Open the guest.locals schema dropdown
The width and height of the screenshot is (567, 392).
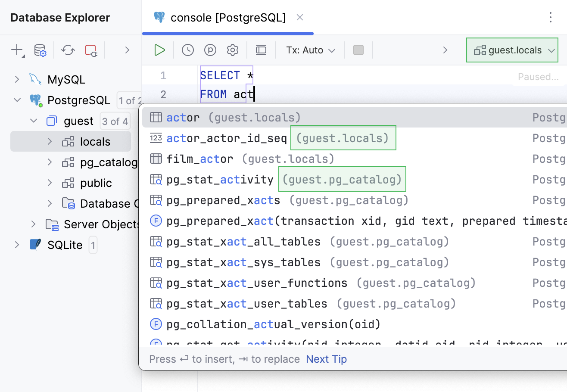coord(512,50)
